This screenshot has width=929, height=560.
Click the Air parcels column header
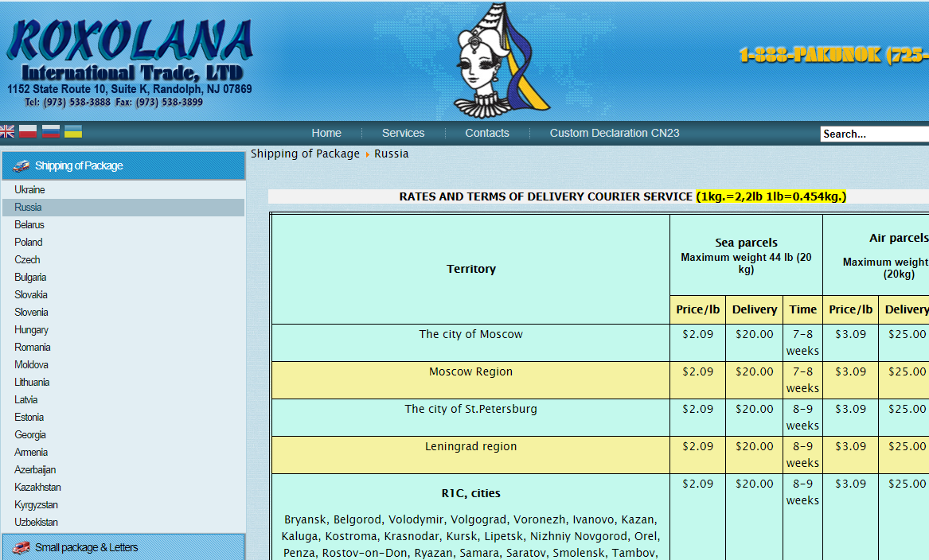pyautogui.click(x=876, y=255)
